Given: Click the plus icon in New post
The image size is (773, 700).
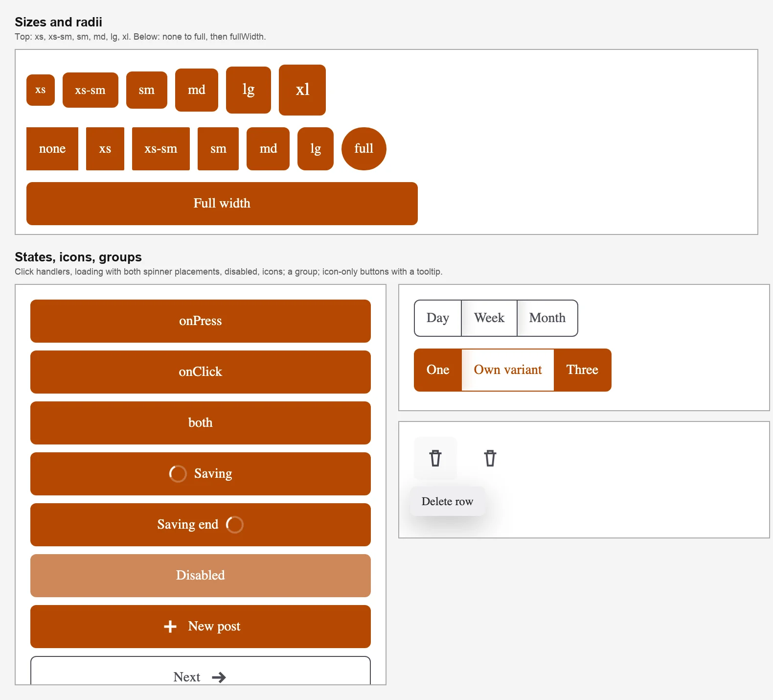Looking at the screenshot, I should coord(170,627).
